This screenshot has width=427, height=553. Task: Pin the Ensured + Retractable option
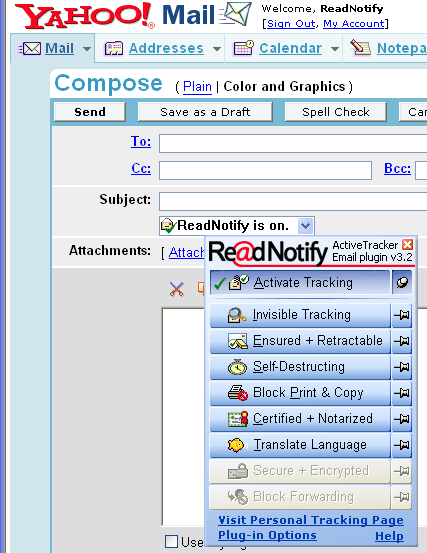(x=402, y=341)
